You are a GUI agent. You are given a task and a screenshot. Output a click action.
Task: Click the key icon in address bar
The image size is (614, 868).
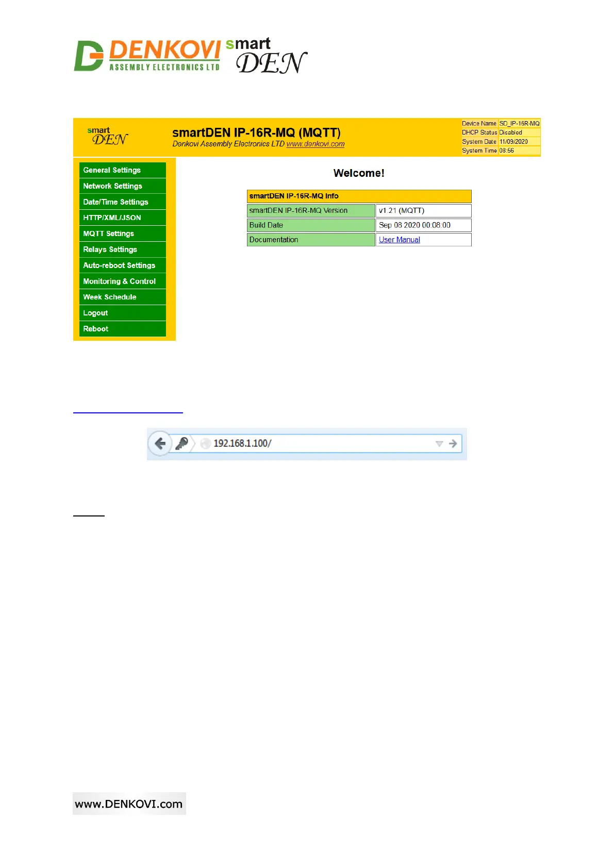click(181, 443)
